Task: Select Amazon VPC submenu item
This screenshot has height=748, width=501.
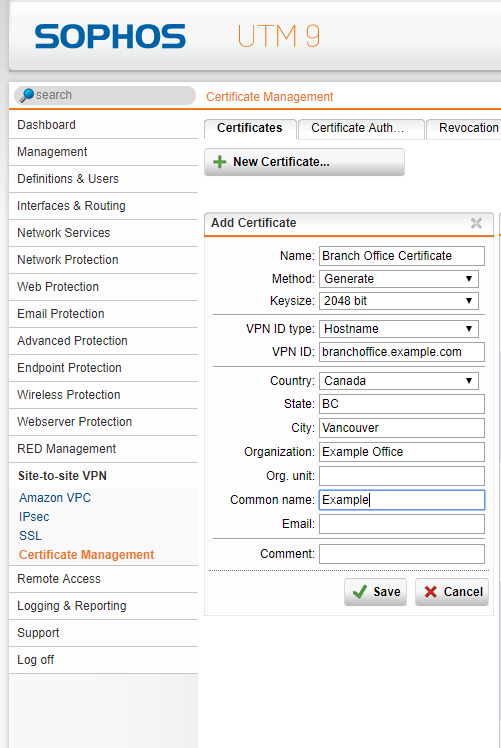Action: [55, 498]
